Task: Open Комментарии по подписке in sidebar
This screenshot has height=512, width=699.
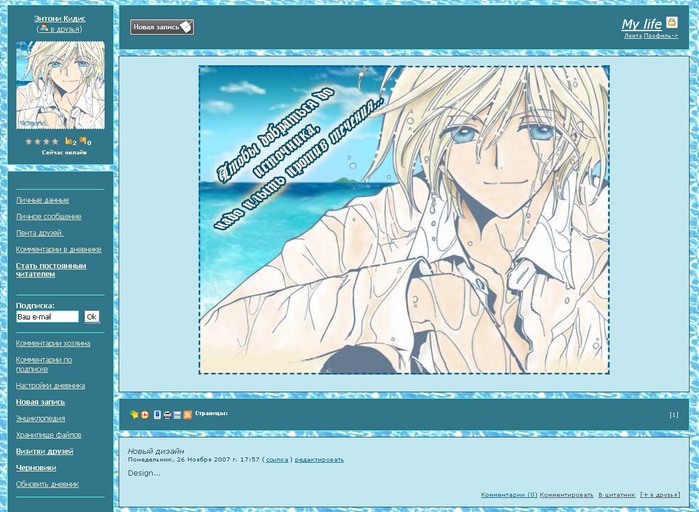Action: [44, 365]
